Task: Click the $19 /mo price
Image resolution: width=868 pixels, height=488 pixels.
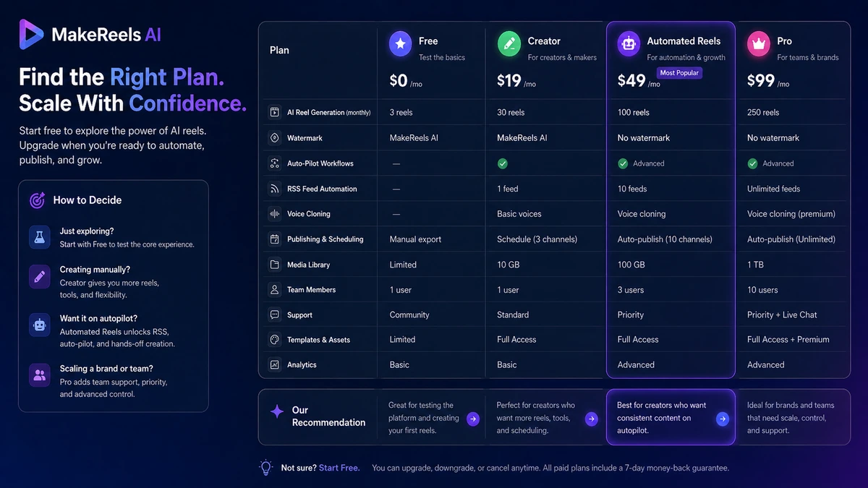Action: [x=516, y=81]
